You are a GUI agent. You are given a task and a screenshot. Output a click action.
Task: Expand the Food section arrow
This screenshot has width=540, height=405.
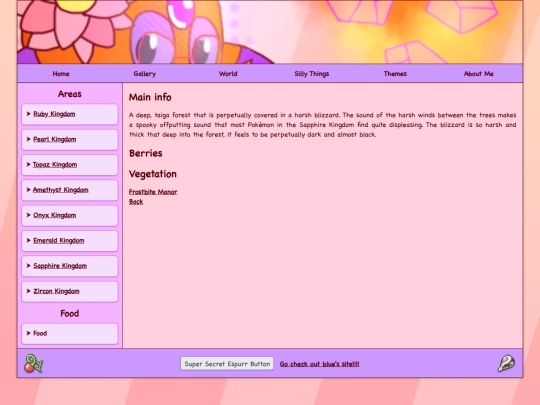[29, 333]
